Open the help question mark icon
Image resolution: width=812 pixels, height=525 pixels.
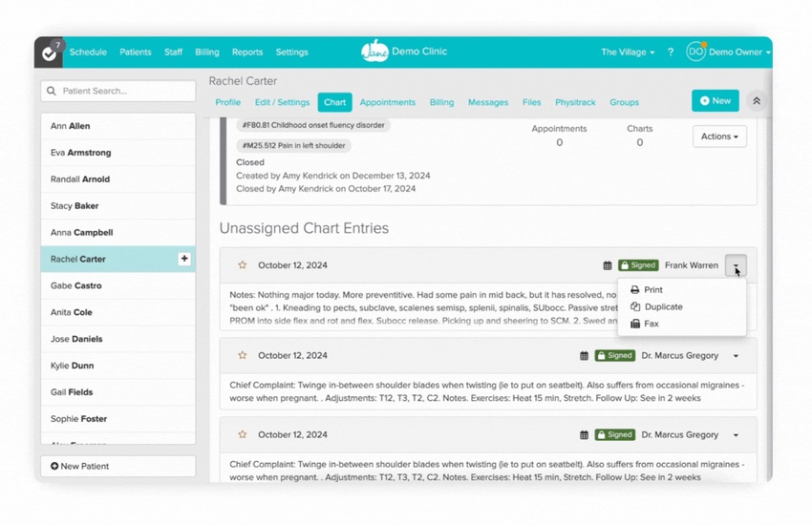[x=670, y=52]
